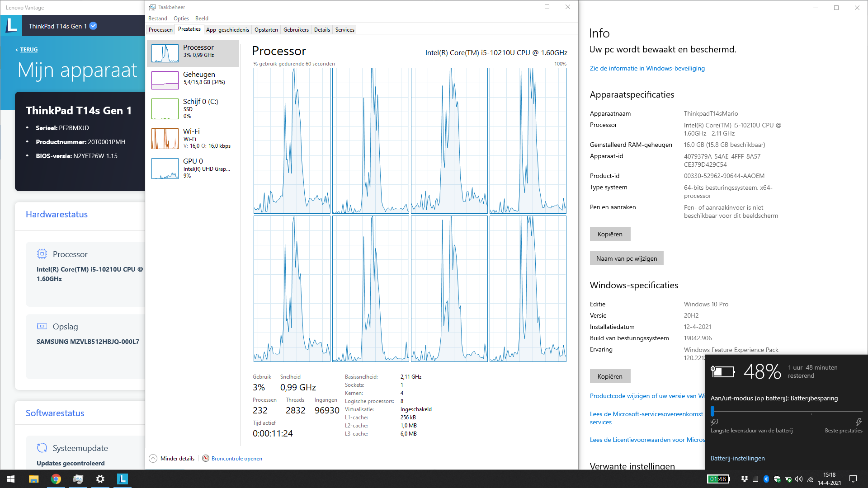Copy device specifications with first Kopiëren button

coord(610,234)
